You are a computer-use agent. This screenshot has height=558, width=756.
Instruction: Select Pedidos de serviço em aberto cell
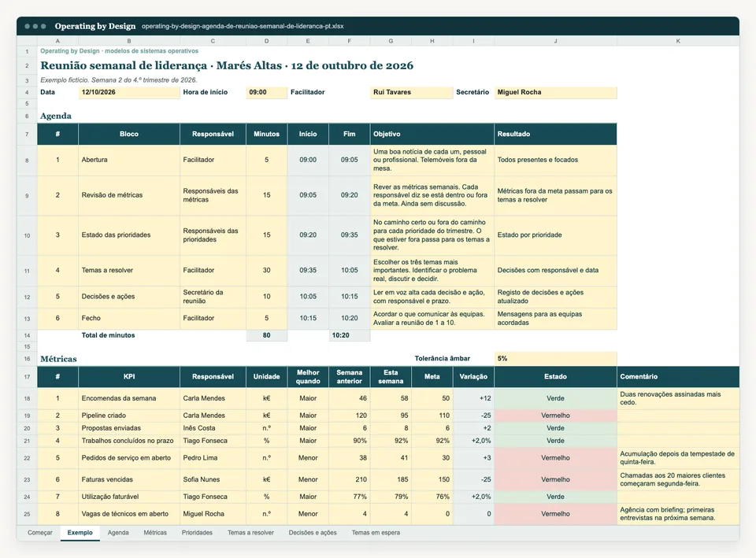[129, 458]
